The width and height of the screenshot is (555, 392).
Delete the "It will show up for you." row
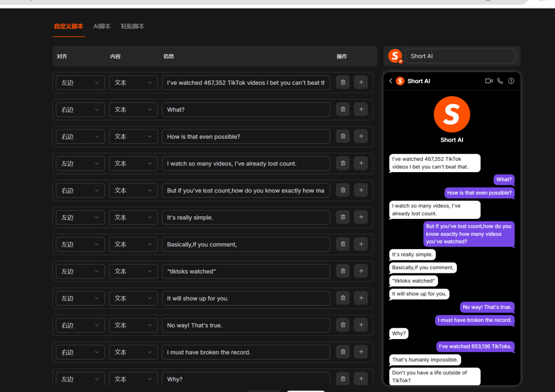(x=343, y=298)
